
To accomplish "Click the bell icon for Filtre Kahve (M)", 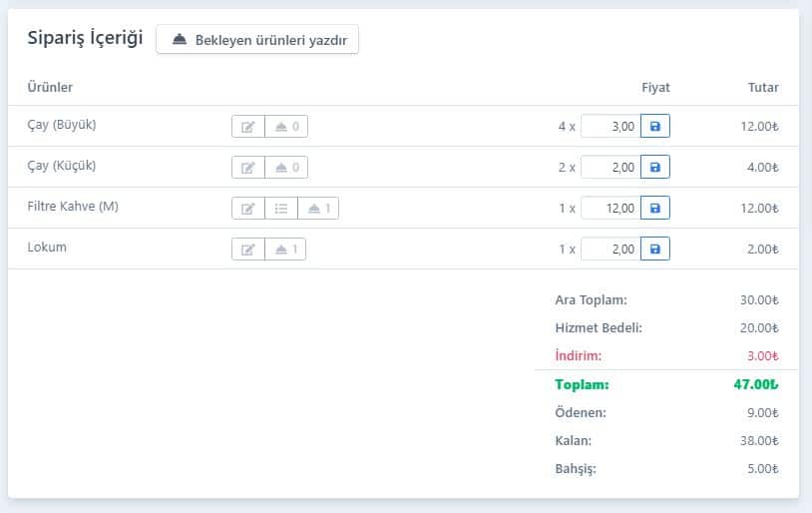I will point(318,209).
